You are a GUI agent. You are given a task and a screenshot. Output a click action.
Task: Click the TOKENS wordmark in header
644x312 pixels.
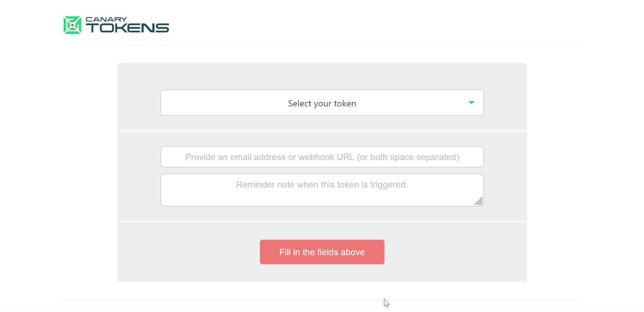127,28
